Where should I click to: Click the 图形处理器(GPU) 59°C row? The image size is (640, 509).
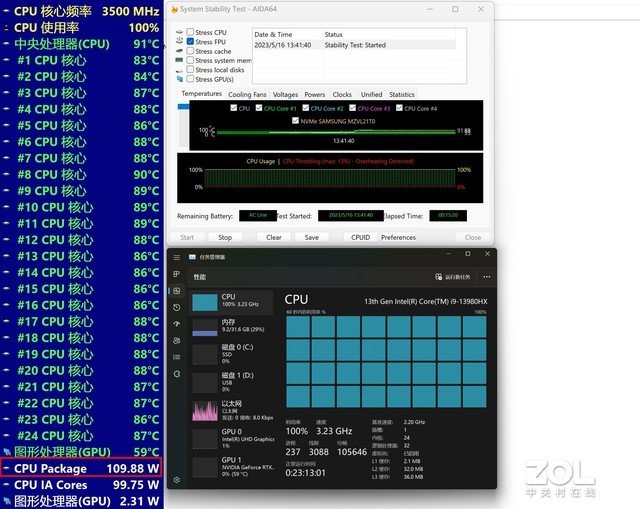tap(82, 452)
